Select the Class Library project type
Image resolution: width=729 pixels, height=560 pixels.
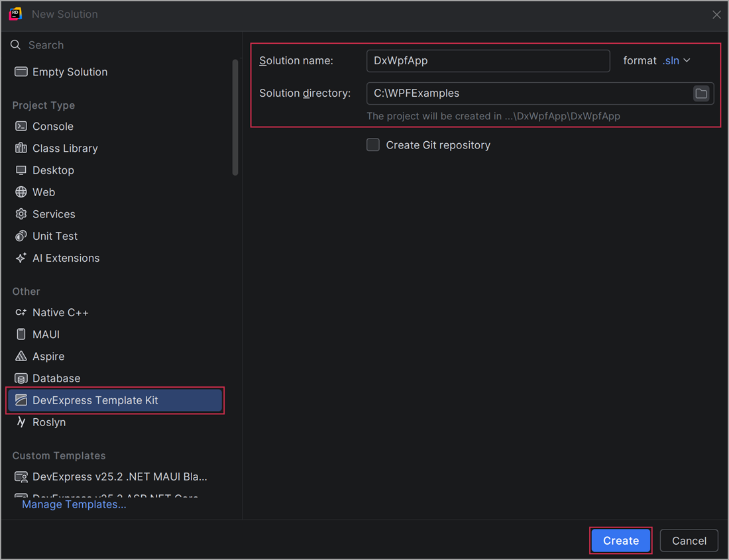pyautogui.click(x=66, y=148)
